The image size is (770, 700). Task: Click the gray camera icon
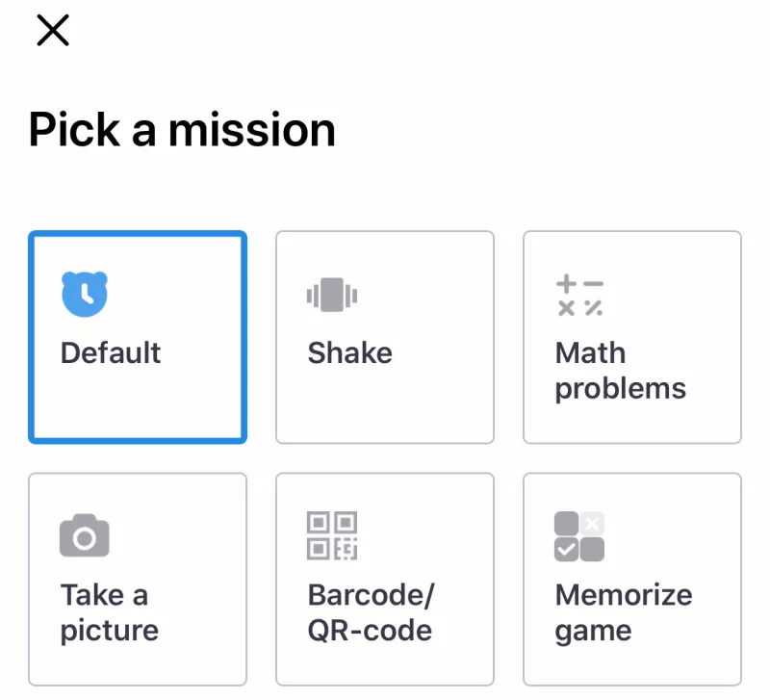pyautogui.click(x=85, y=535)
